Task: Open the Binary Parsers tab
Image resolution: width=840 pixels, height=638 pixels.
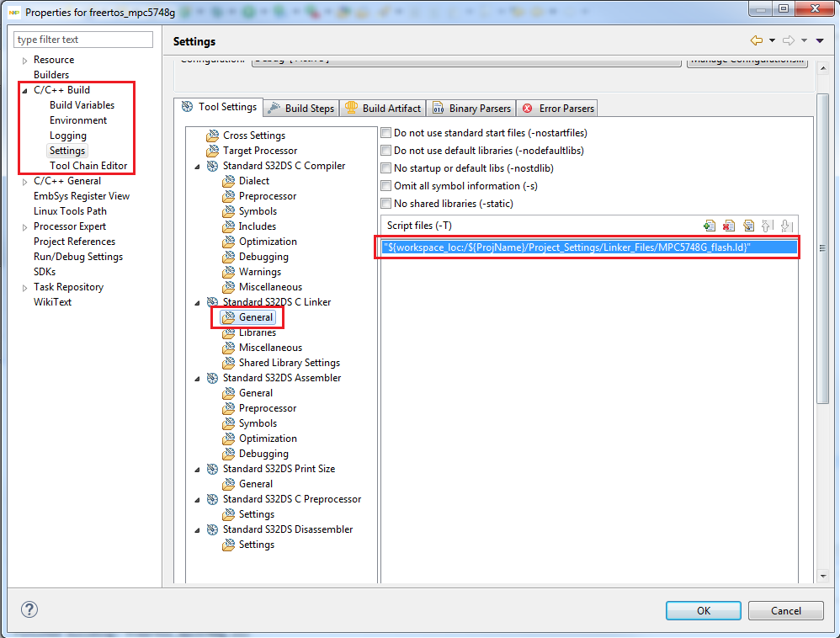Action: tap(471, 109)
